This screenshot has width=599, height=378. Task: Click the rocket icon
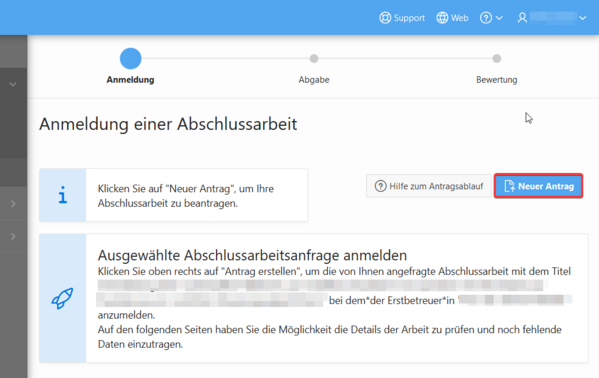click(x=62, y=298)
